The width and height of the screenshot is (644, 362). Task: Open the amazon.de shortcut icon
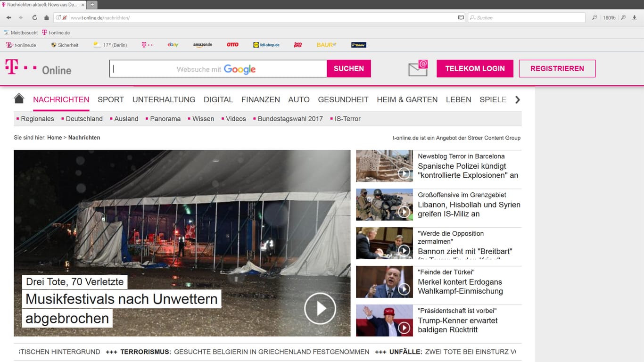(203, 44)
